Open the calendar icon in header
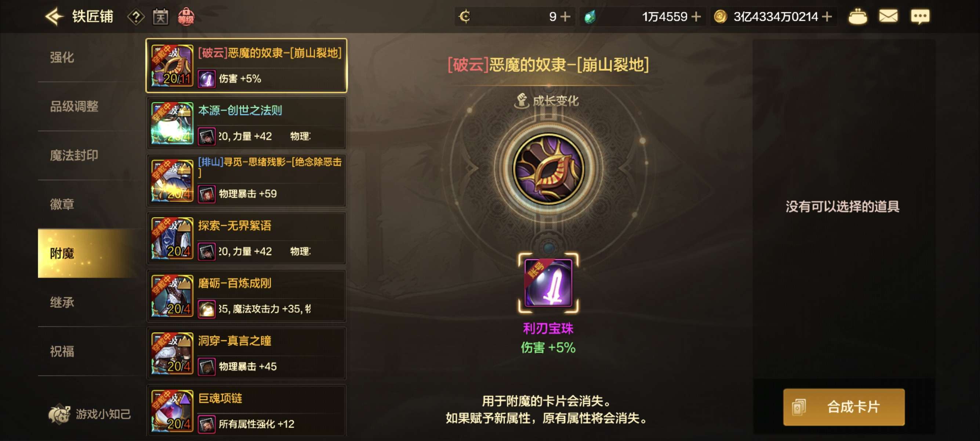 [x=160, y=17]
